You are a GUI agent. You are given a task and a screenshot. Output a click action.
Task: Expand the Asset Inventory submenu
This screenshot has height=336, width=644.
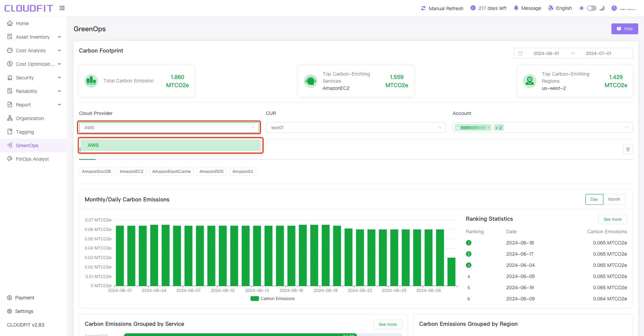59,37
